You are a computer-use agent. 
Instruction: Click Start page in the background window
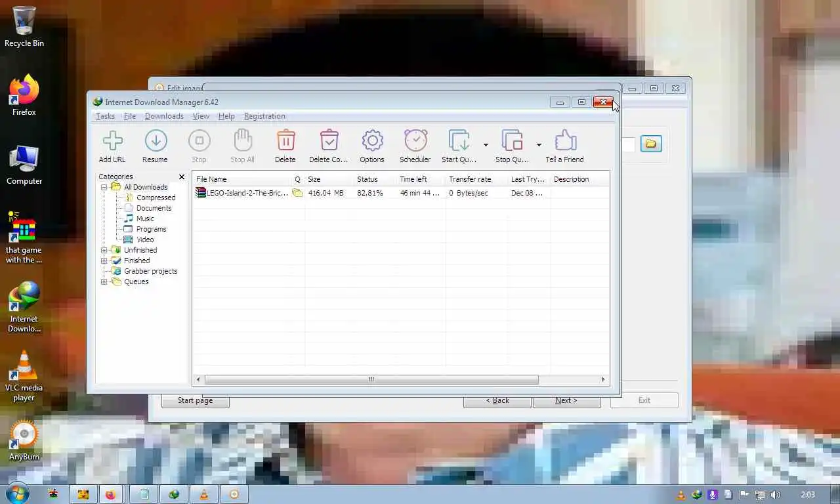point(195,400)
